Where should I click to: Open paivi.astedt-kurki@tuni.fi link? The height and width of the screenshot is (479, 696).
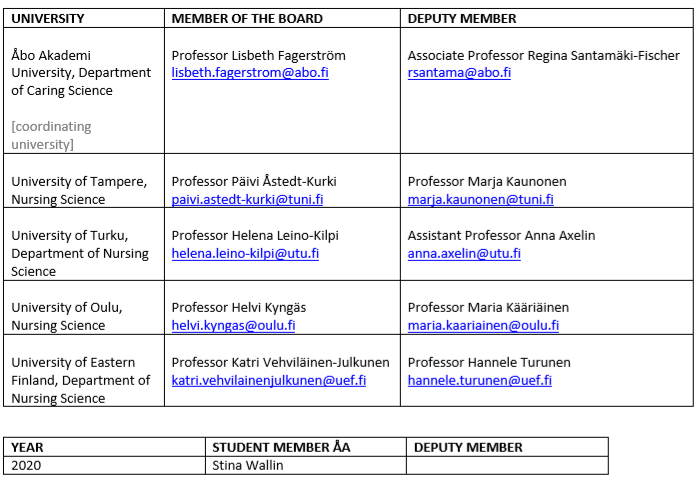pos(247,199)
